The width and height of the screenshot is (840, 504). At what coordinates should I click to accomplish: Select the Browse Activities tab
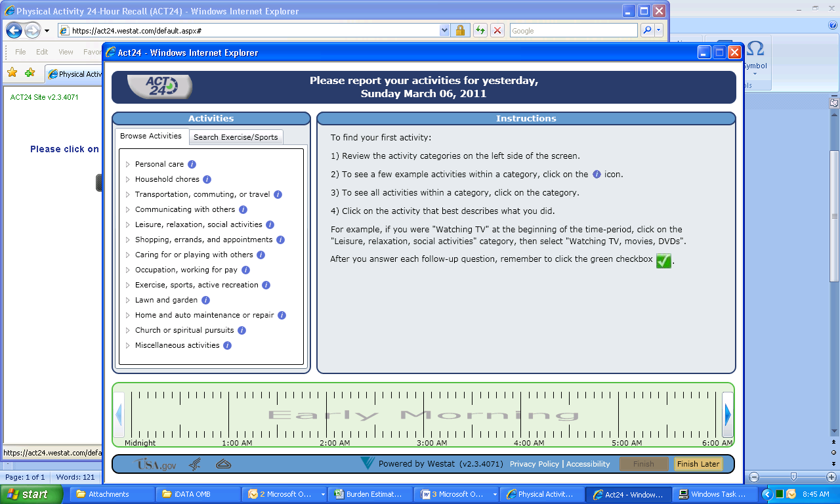click(151, 136)
